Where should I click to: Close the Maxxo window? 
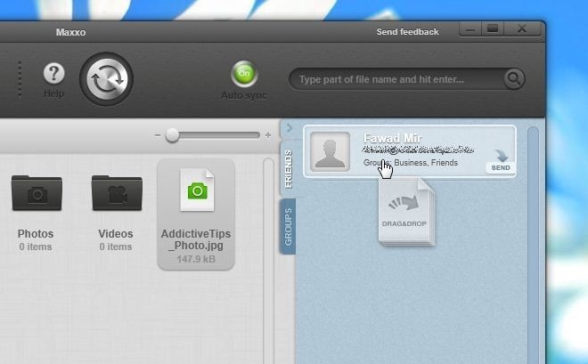tap(522, 28)
